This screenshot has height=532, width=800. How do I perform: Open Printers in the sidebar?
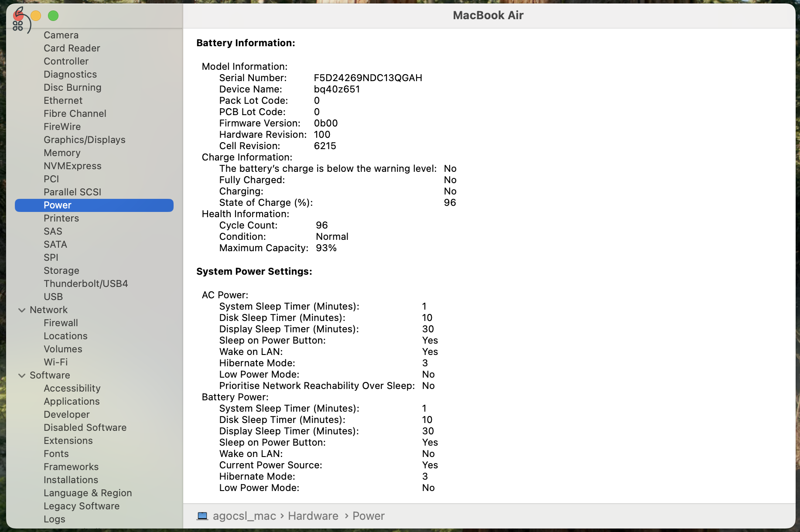coord(61,218)
